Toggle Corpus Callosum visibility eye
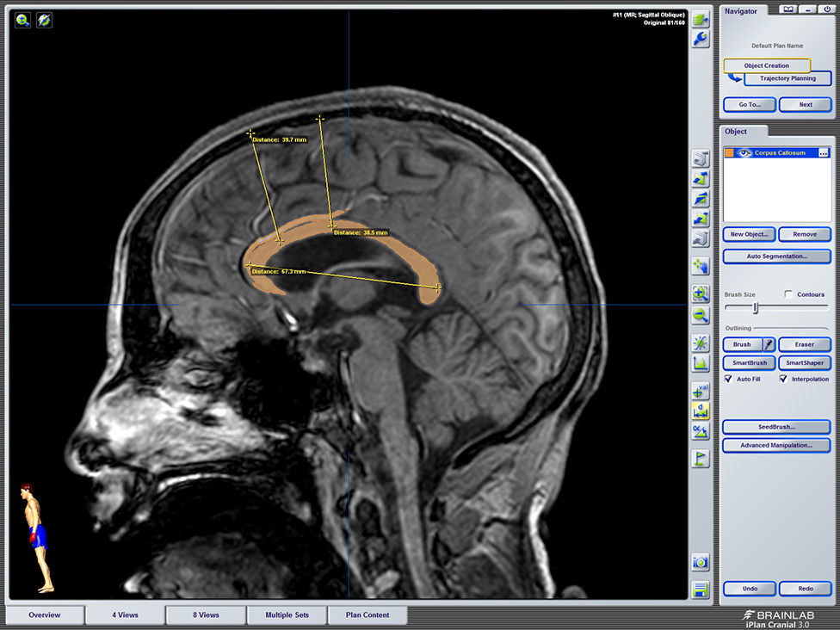 (x=744, y=153)
